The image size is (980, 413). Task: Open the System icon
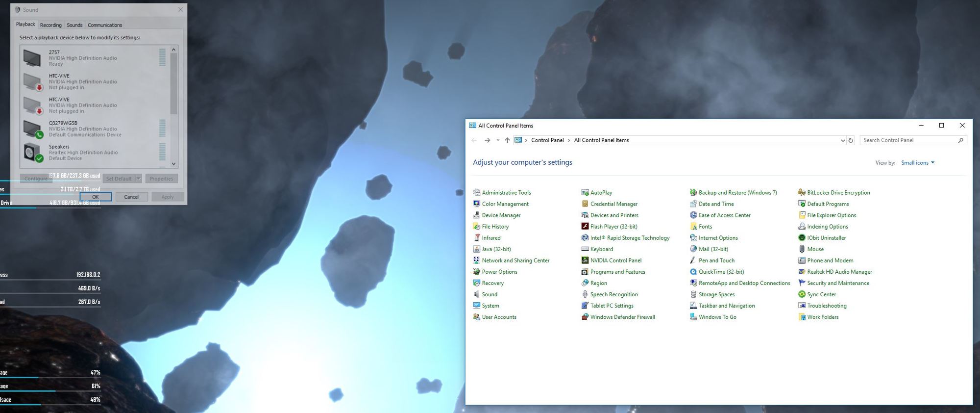pos(476,305)
